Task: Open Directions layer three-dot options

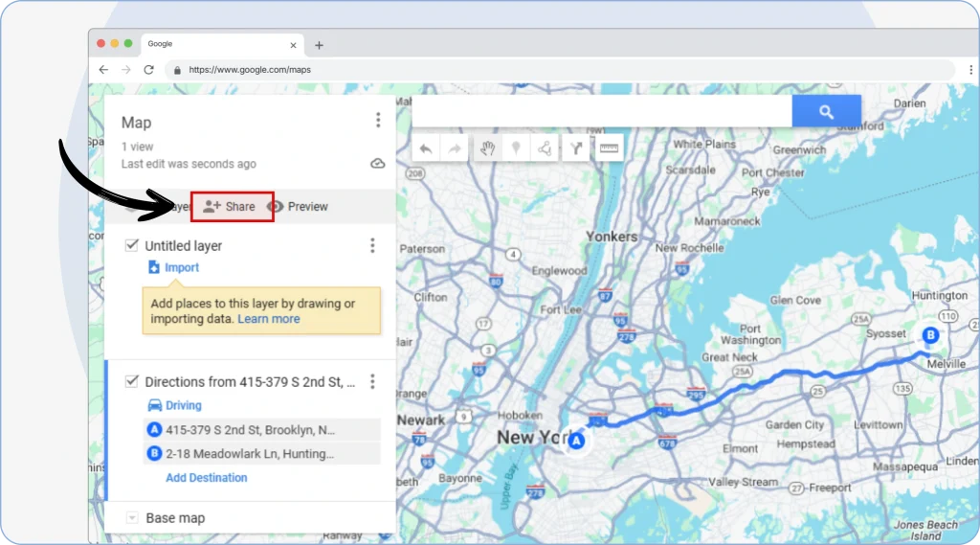Action: coord(372,381)
